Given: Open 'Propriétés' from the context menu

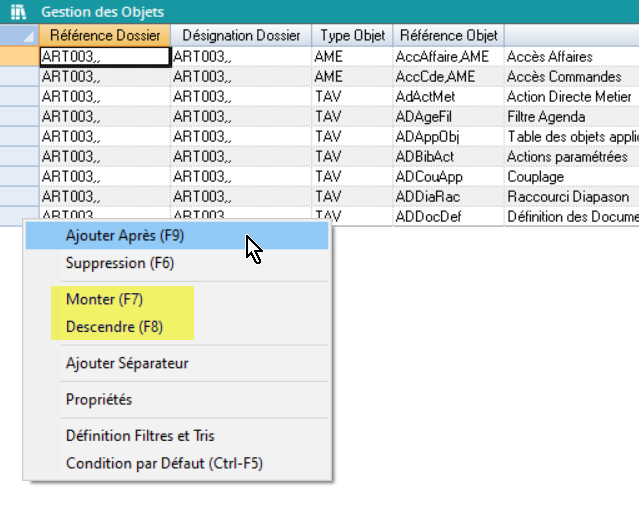Looking at the screenshot, I should click(x=99, y=399).
